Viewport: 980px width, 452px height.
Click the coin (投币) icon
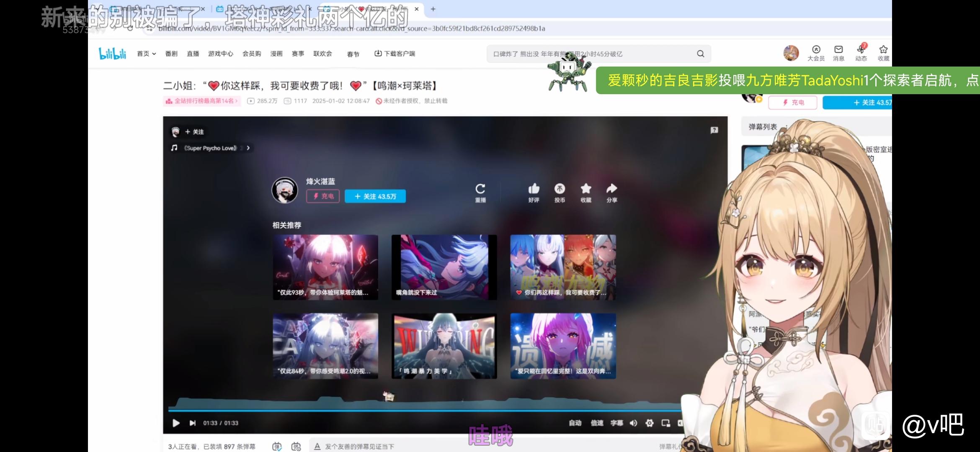pyautogui.click(x=560, y=189)
